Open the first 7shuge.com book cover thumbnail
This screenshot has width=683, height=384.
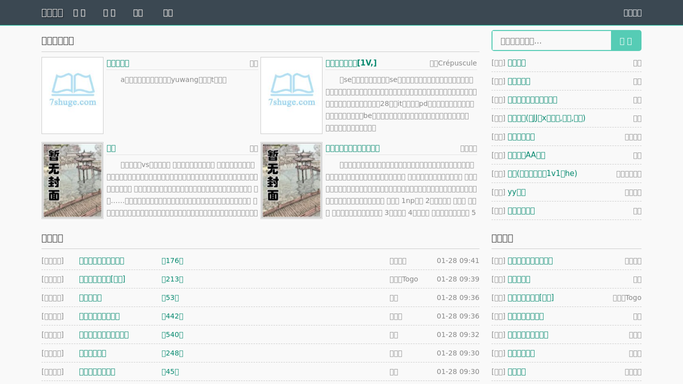tap(72, 95)
